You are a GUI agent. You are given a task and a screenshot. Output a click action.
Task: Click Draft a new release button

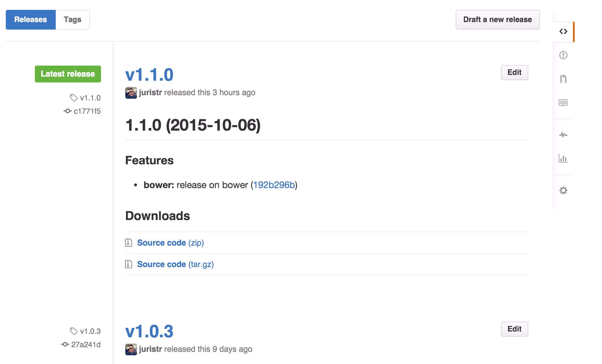(x=498, y=20)
